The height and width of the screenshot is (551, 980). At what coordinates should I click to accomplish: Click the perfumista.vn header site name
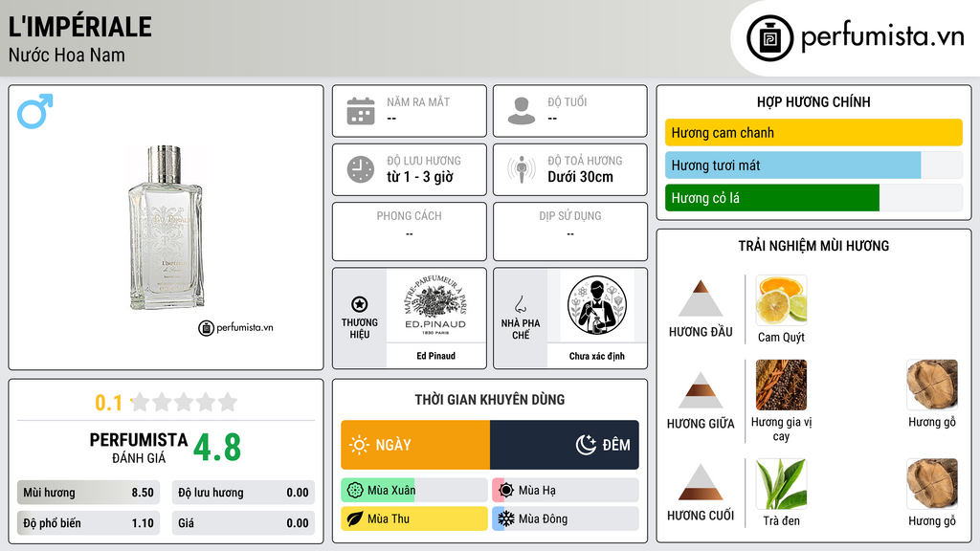(882, 36)
